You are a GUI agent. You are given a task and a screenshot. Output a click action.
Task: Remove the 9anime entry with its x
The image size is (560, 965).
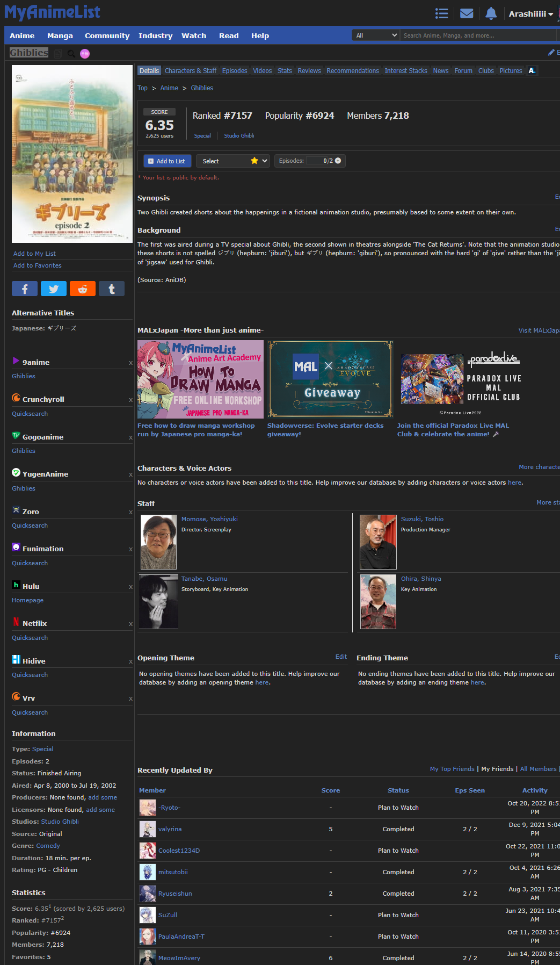(130, 363)
